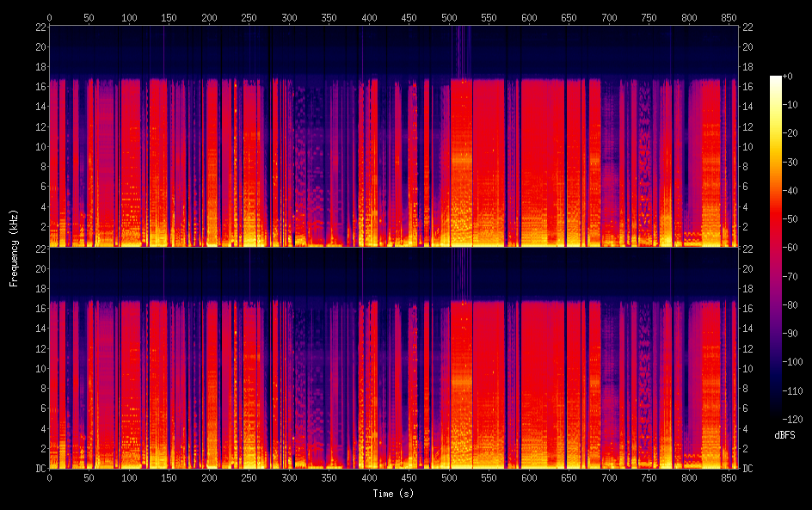
Task: Click the 100 tick on top time axis
Action: pos(129,17)
